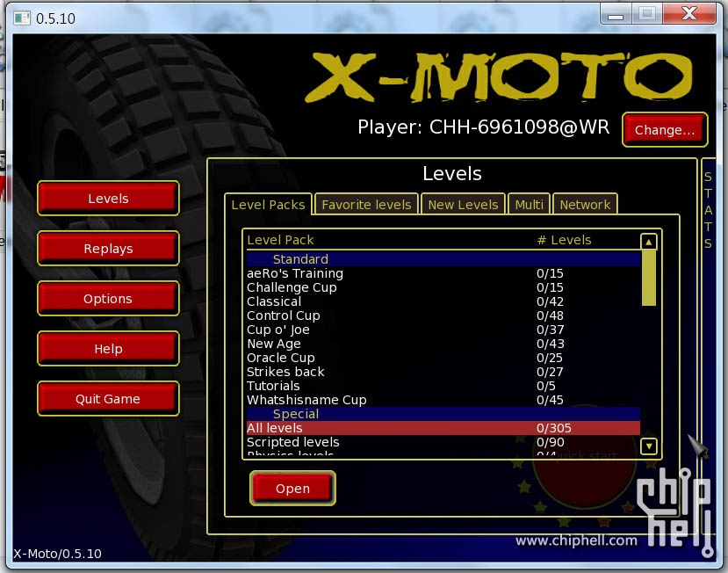Click Change... to switch player
This screenshot has height=573, width=728.
point(665,130)
